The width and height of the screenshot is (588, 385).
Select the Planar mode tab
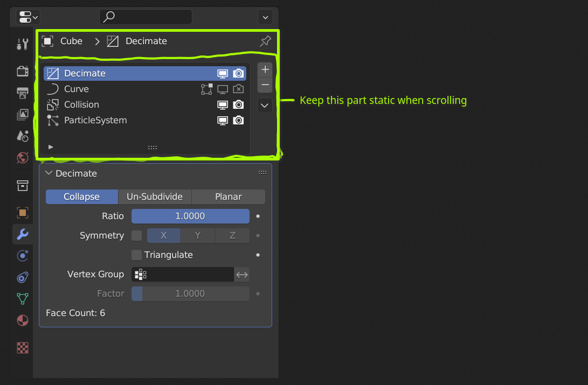click(x=229, y=197)
